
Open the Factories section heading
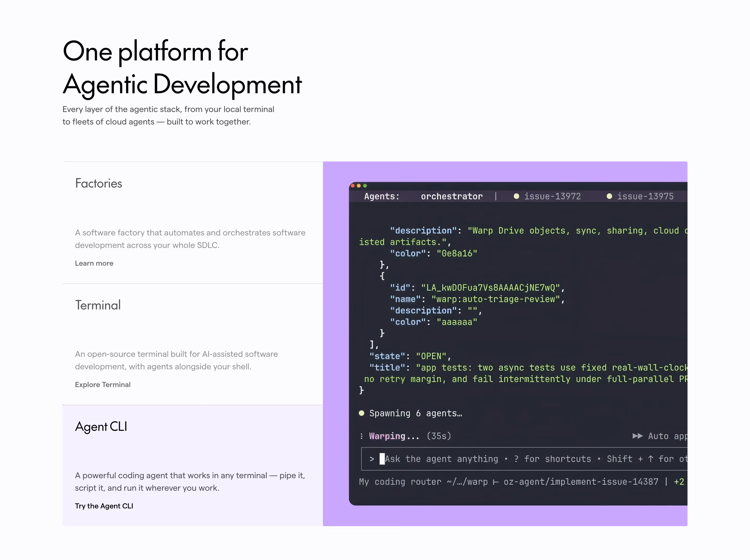point(99,183)
